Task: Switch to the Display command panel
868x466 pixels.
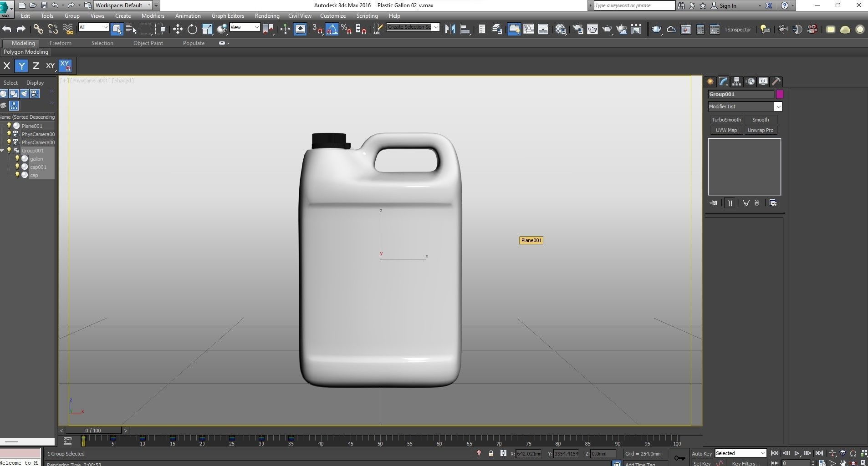Action: point(763,81)
